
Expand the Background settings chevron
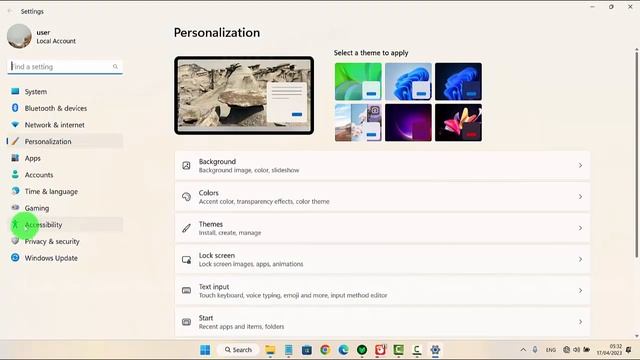click(580, 165)
